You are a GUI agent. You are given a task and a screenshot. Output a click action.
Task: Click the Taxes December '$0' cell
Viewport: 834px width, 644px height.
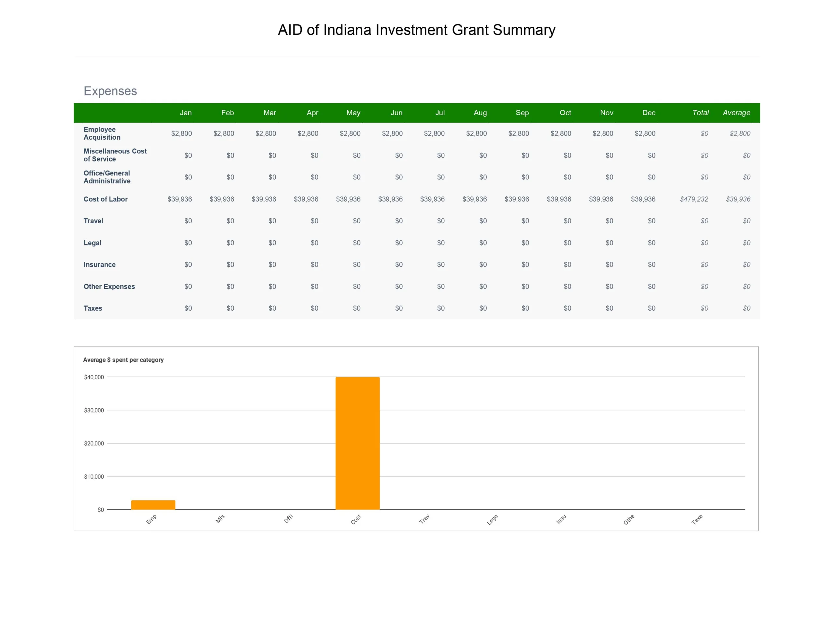point(652,308)
